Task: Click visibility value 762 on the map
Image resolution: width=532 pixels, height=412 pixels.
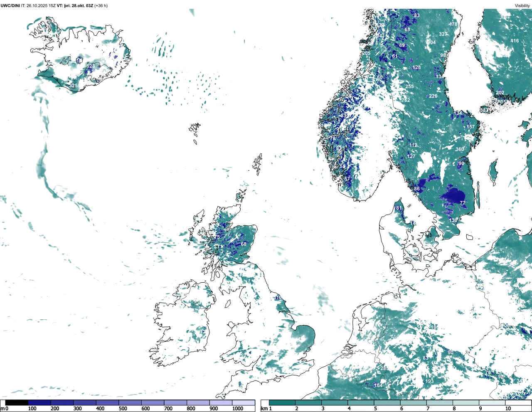Action: [406, 100]
